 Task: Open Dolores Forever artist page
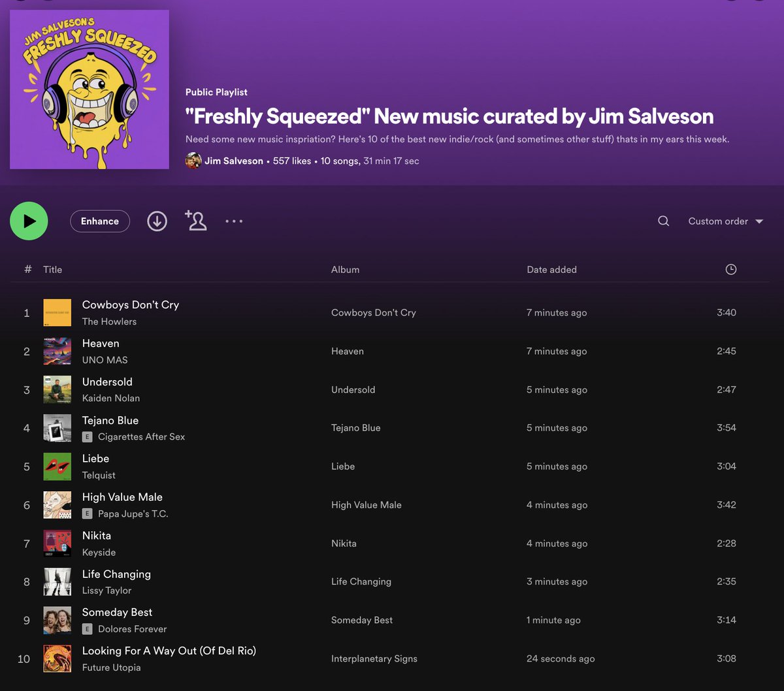pyautogui.click(x=133, y=629)
